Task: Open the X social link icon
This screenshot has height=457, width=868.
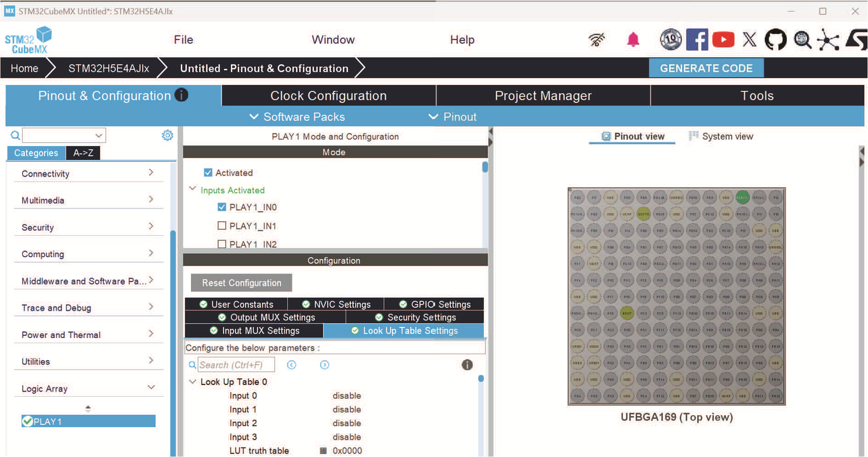Action: [x=750, y=40]
